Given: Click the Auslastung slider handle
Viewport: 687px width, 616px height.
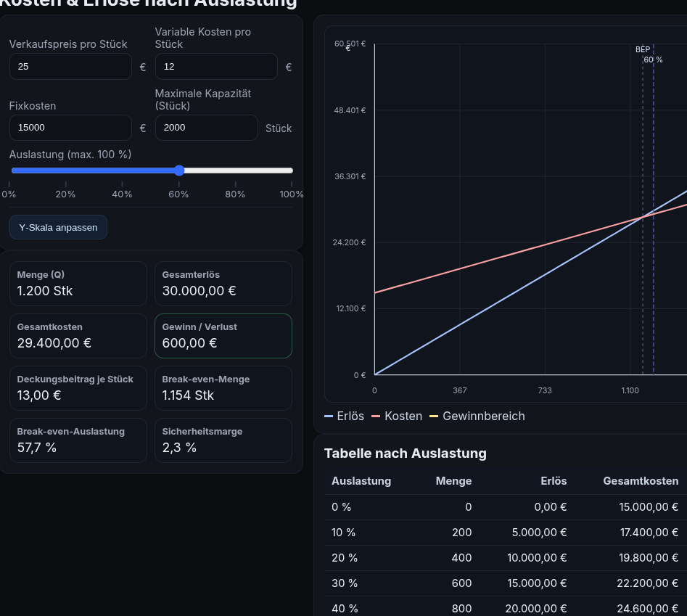Looking at the screenshot, I should click(179, 171).
